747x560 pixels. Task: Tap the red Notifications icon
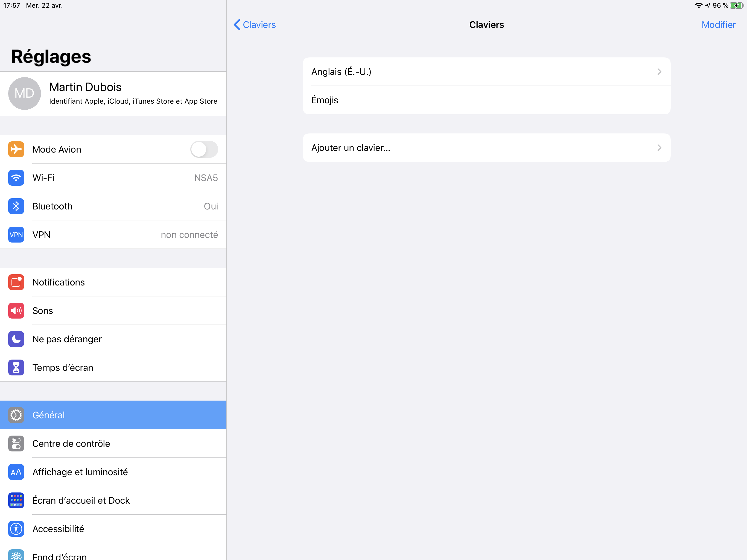click(x=16, y=282)
